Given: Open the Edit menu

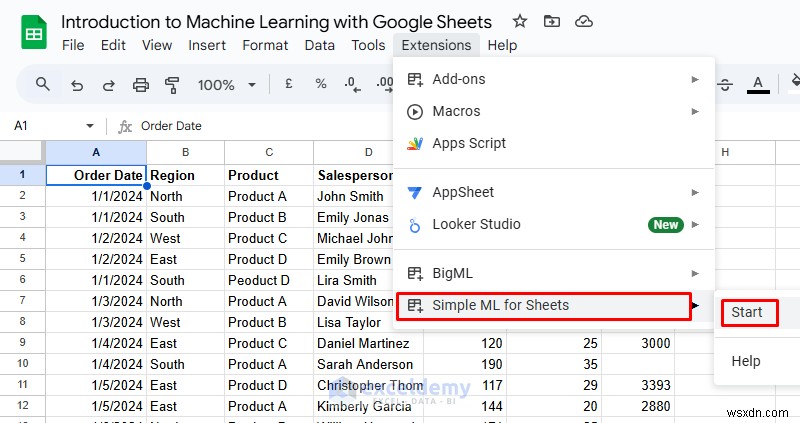Looking at the screenshot, I should (x=113, y=45).
